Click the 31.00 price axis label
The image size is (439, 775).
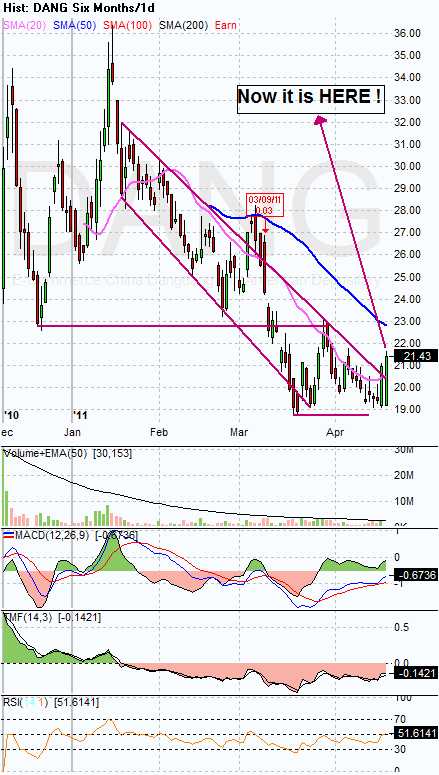click(x=406, y=144)
